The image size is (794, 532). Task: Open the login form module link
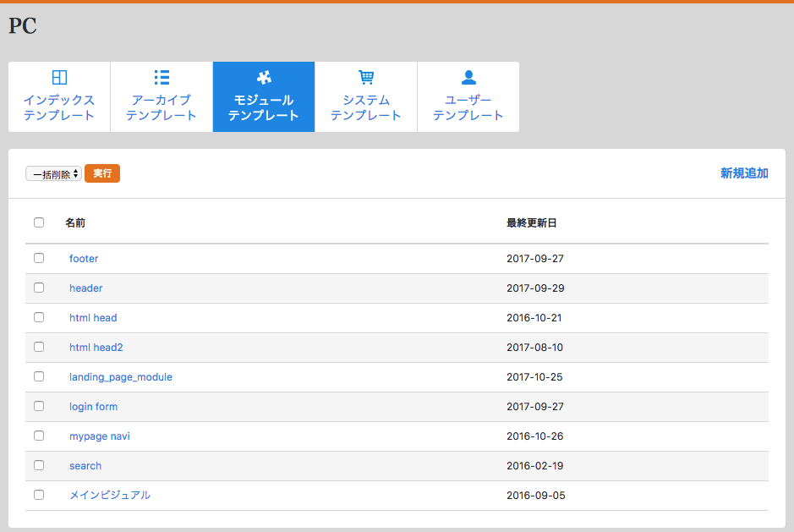tap(93, 407)
